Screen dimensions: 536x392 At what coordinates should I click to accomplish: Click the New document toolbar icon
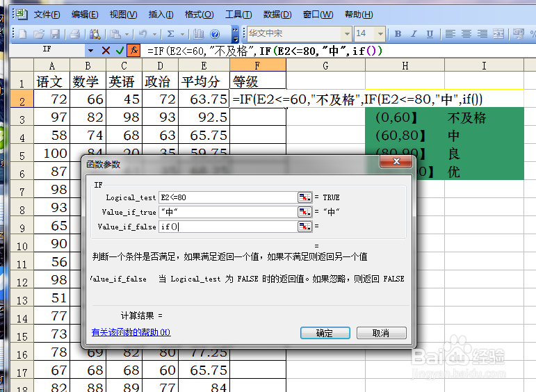[x=23, y=34]
